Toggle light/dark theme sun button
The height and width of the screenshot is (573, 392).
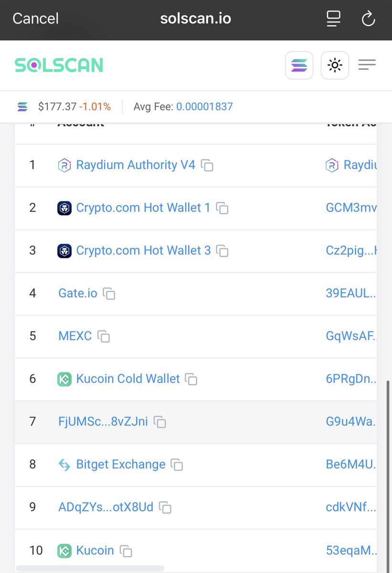pyautogui.click(x=335, y=65)
